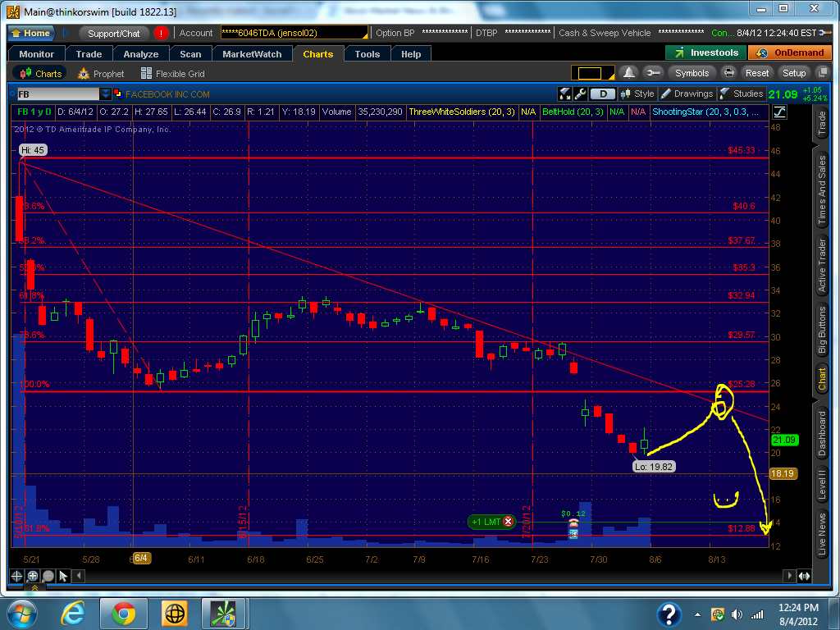Select the Flexible Grid sub-tab
Viewport: 840px width, 630px height.
click(172, 73)
